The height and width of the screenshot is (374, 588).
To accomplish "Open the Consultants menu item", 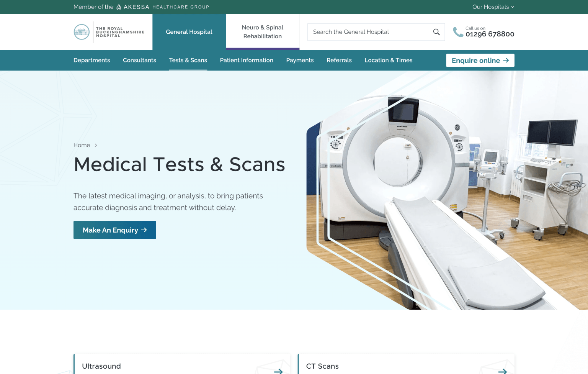I will tap(139, 60).
